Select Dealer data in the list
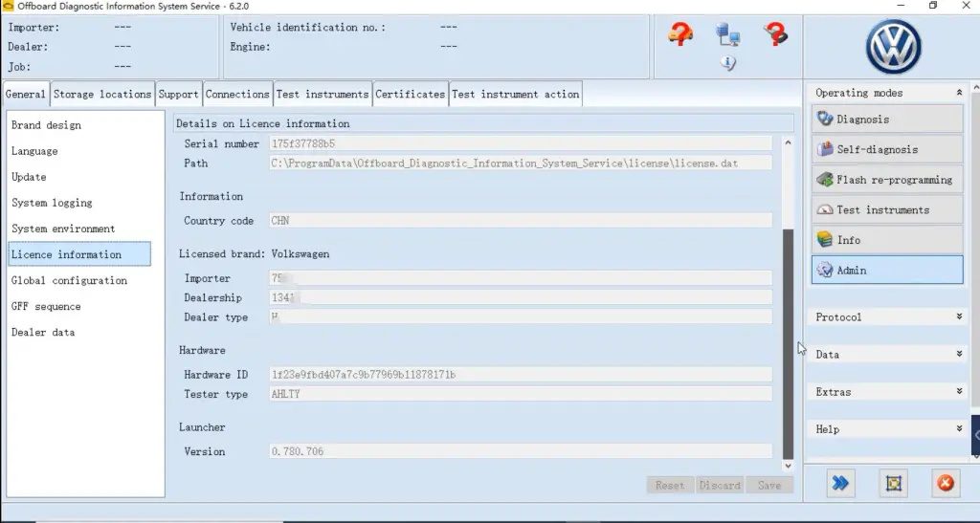The height and width of the screenshot is (523, 980). click(x=43, y=333)
